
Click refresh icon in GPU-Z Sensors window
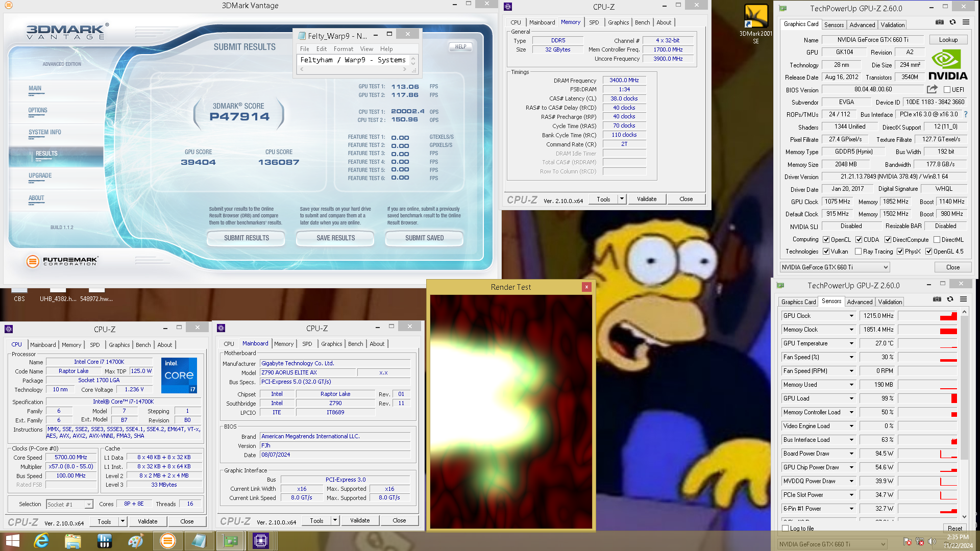950,299
